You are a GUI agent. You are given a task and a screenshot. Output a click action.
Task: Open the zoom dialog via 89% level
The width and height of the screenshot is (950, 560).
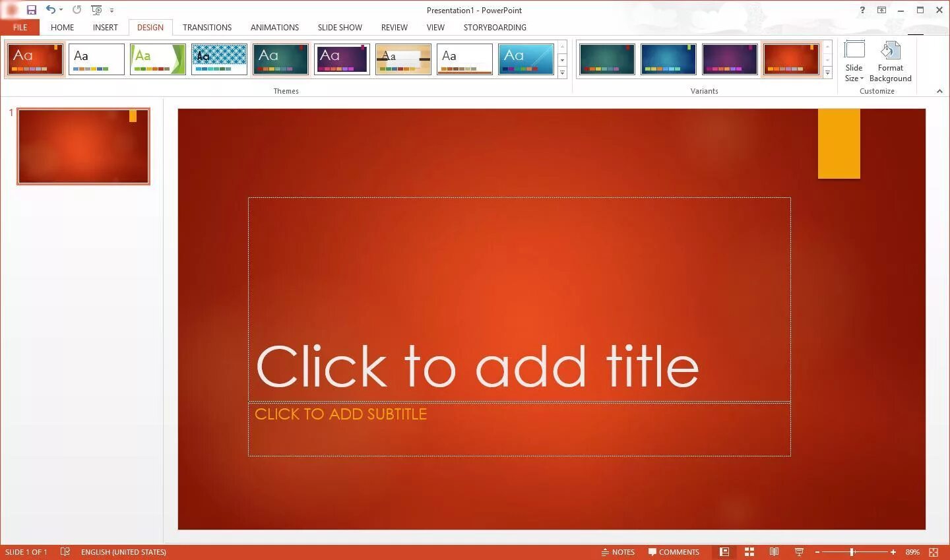[912, 552]
